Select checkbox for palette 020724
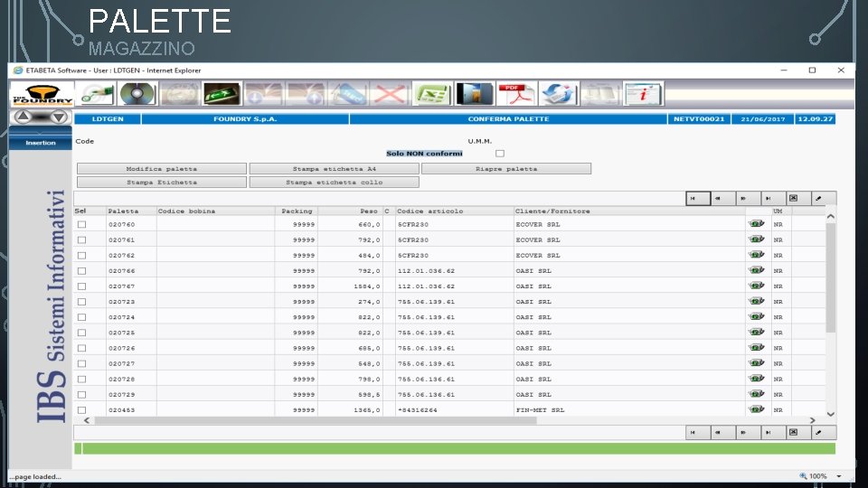This screenshot has width=868, height=488. (x=82, y=317)
